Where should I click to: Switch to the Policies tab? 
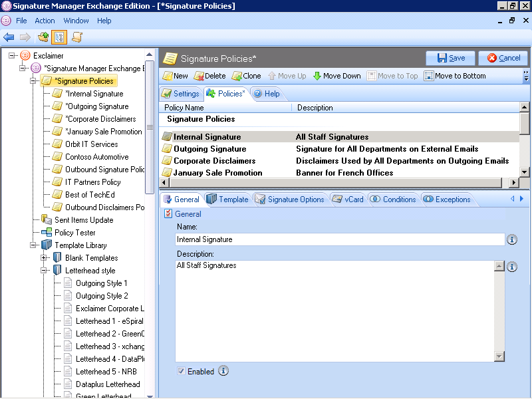click(226, 94)
